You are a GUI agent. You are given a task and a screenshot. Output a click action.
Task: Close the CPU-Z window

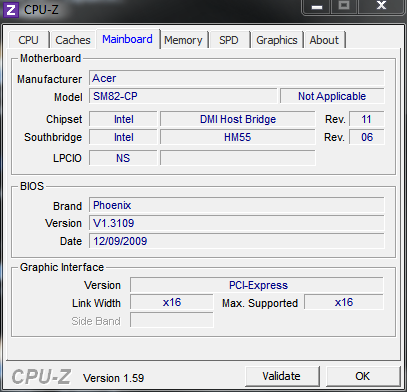click(x=381, y=6)
